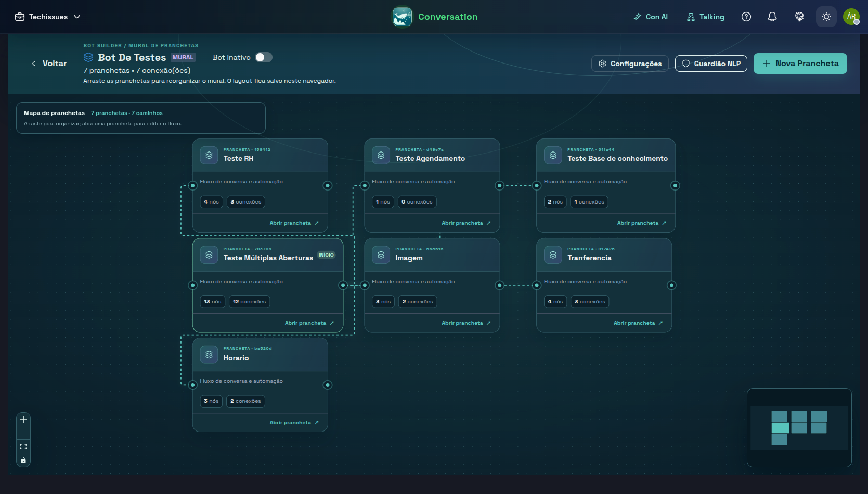Click the Imagem card stack icon

point(381,255)
